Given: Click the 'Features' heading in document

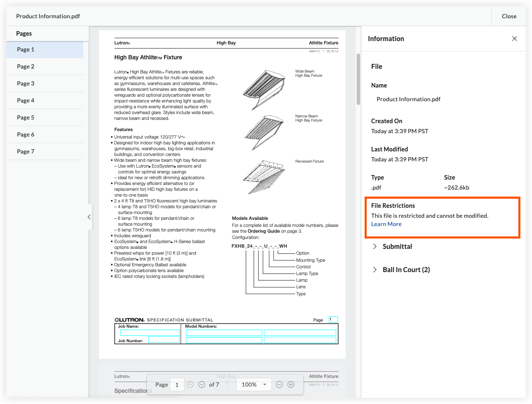Looking at the screenshot, I should click(123, 129).
